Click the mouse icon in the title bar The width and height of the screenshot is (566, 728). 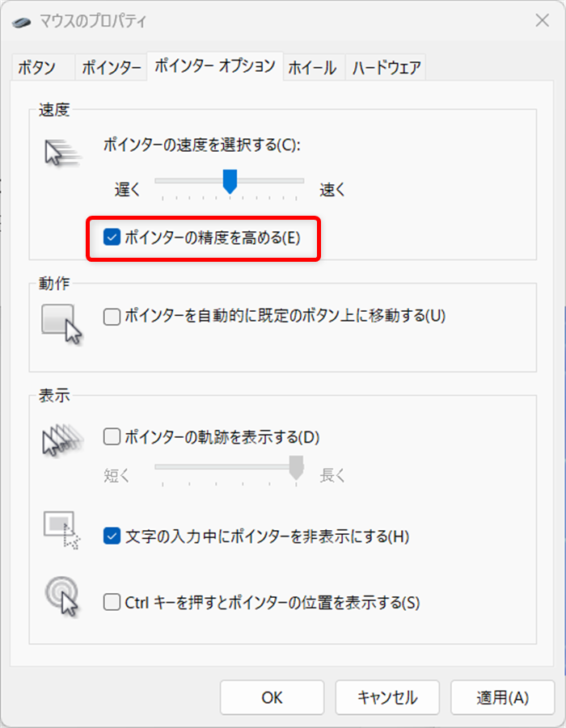(x=19, y=21)
